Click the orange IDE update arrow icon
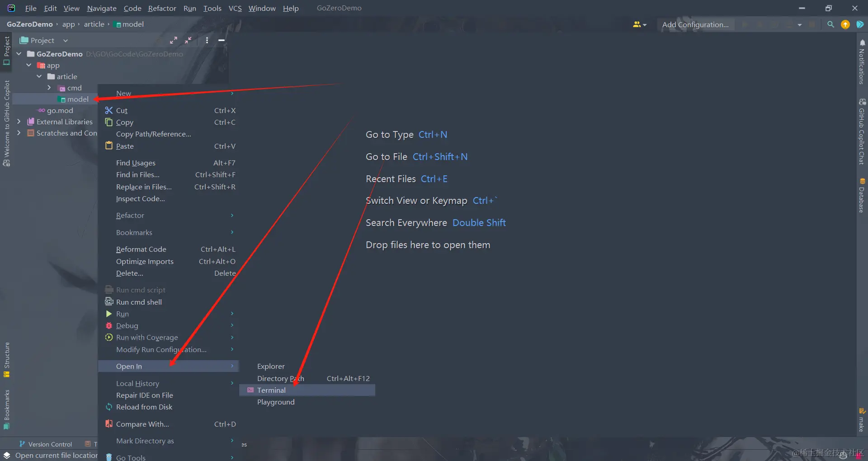 coord(845,24)
